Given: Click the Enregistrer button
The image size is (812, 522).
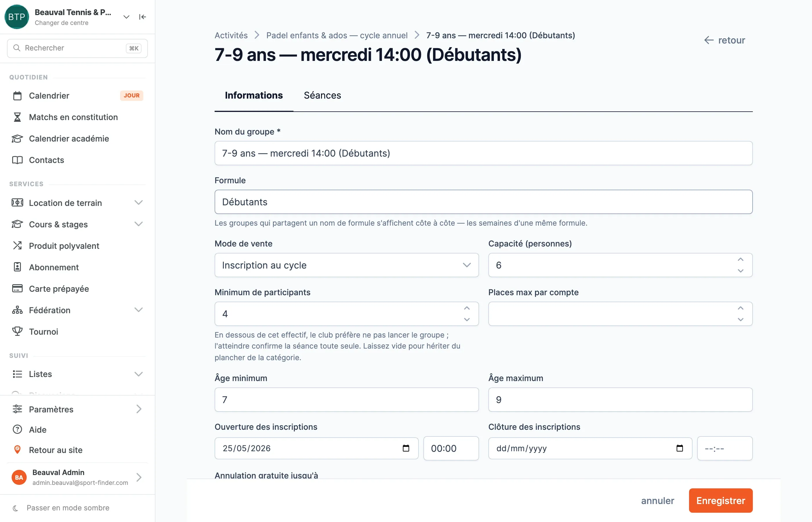Looking at the screenshot, I should coord(720,501).
